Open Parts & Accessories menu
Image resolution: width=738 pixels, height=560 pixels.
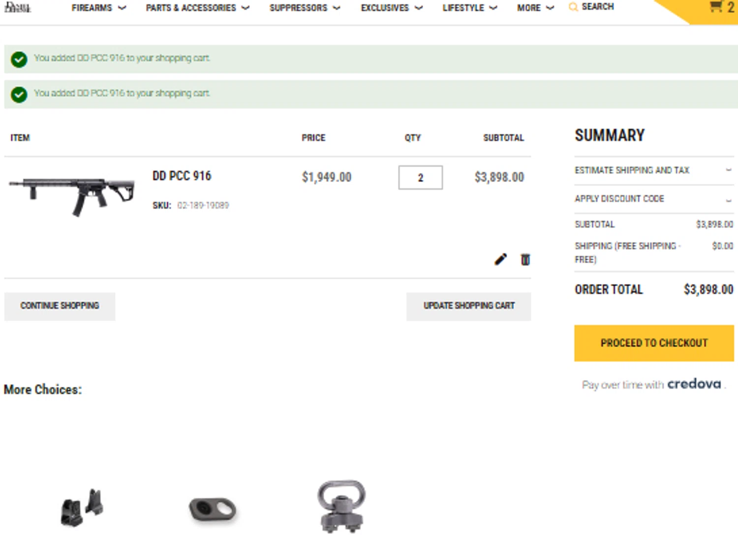click(197, 8)
